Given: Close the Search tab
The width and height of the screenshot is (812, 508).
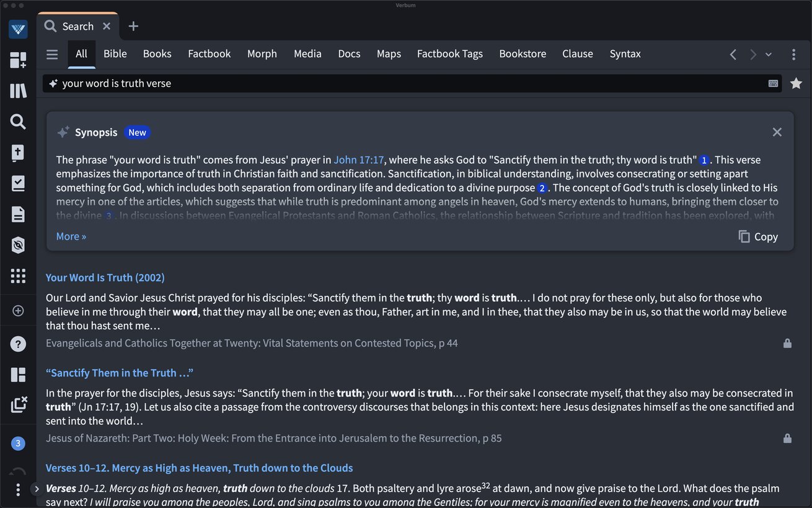Looking at the screenshot, I should click(107, 26).
